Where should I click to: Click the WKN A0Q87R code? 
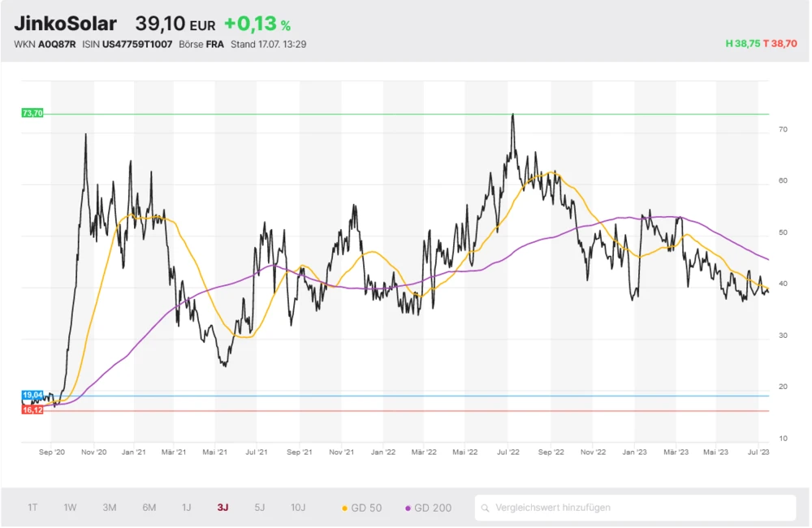pyautogui.click(x=56, y=44)
